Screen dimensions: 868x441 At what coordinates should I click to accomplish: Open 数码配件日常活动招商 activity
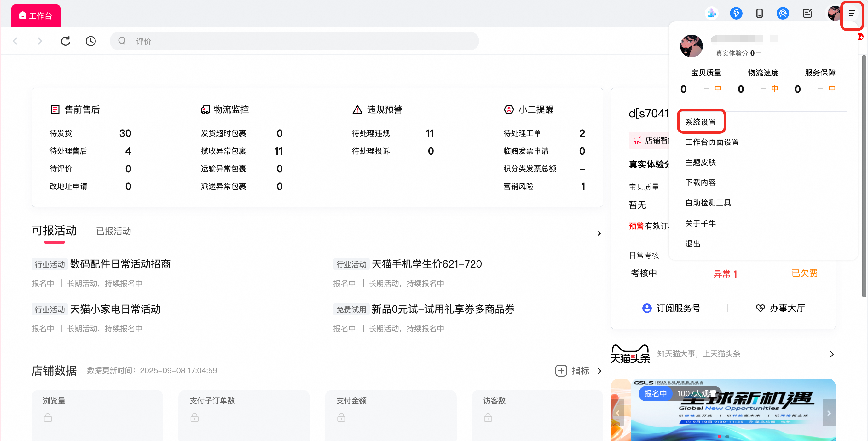120,264
